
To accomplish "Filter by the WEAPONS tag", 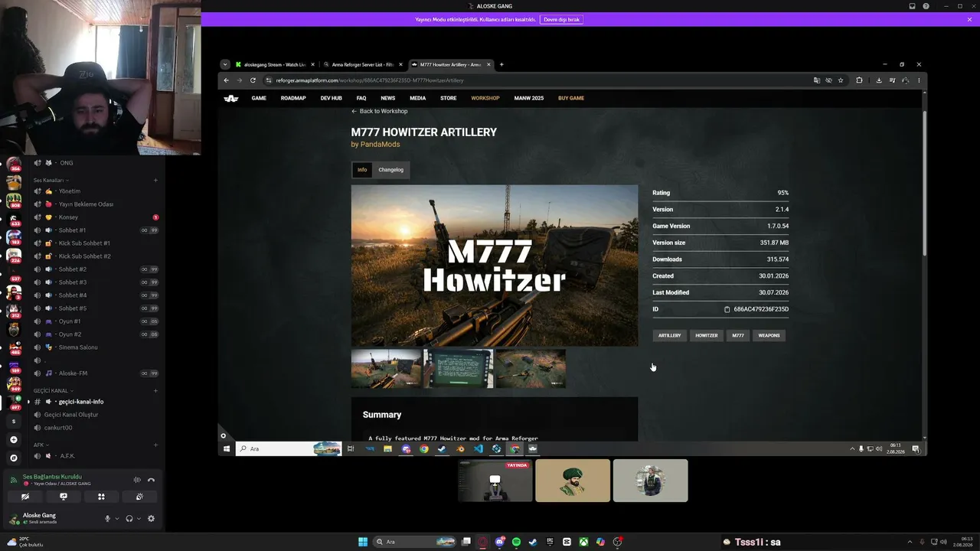I will [769, 335].
